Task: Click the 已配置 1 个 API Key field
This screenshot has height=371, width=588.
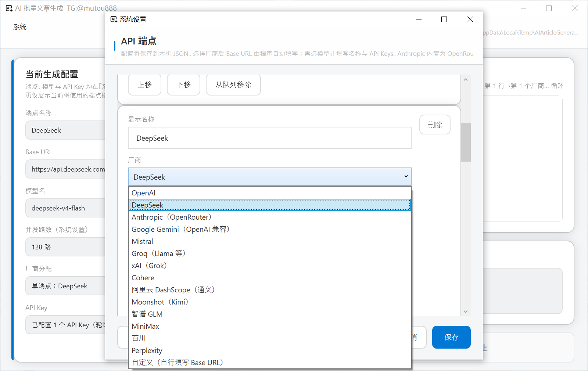Action: coord(65,325)
